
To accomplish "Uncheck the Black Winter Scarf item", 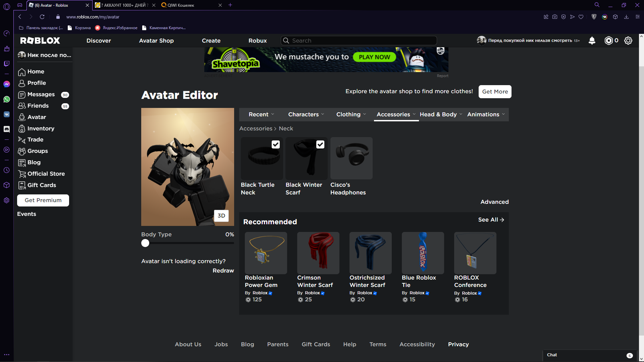I will pos(320,144).
